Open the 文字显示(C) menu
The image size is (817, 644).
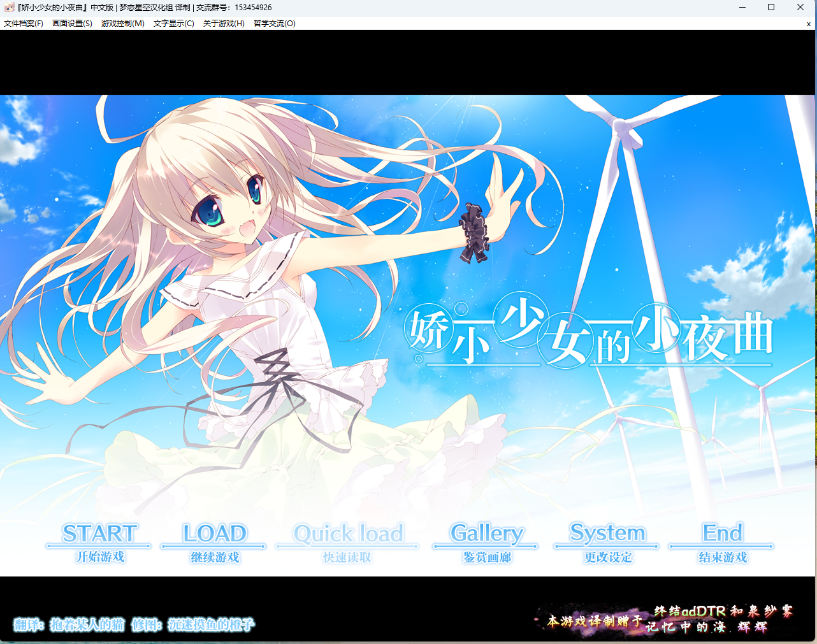tap(174, 24)
